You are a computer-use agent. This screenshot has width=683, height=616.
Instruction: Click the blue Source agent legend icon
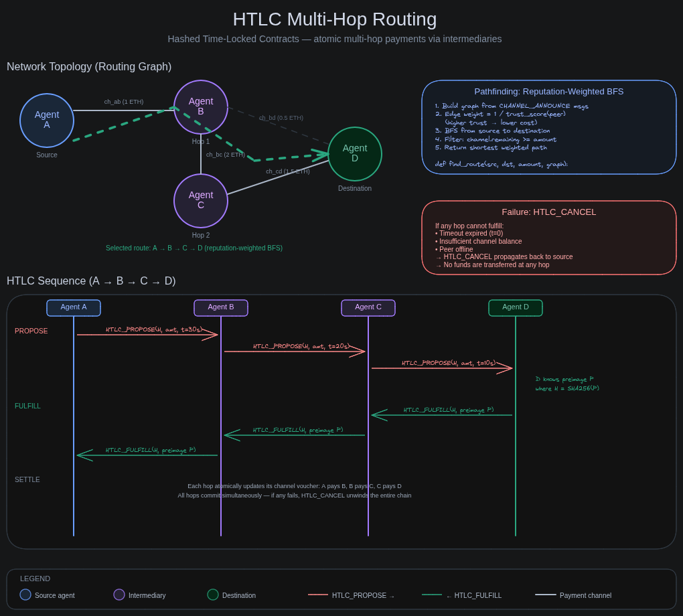point(25,595)
